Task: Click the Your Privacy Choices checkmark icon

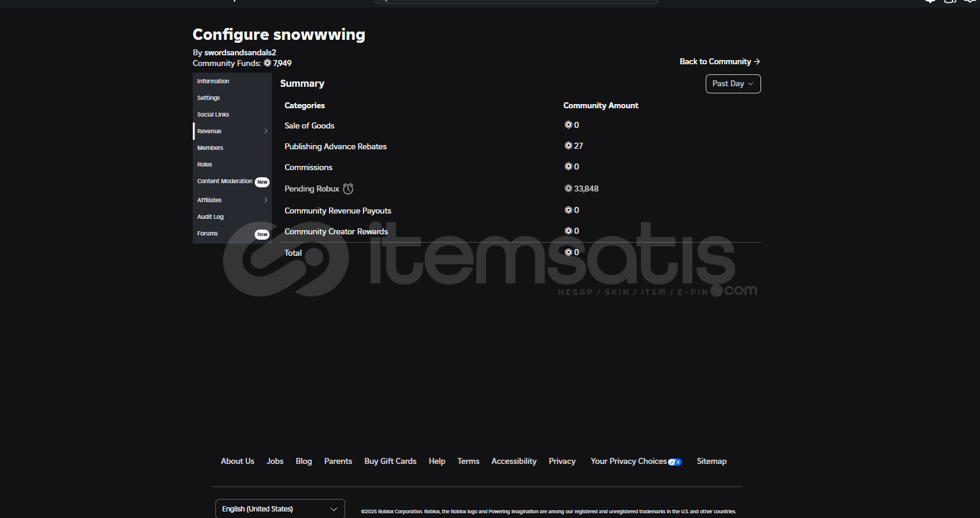Action: tap(675, 462)
